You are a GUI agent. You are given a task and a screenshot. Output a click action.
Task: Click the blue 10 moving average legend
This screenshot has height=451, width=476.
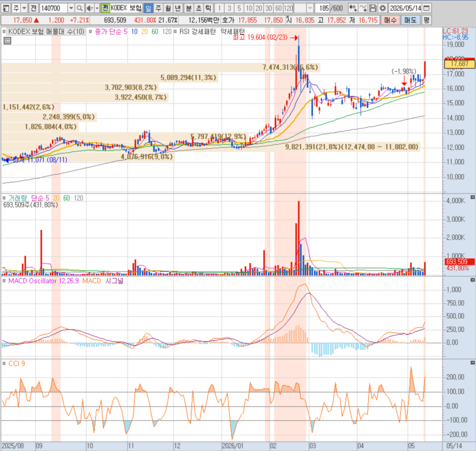click(x=134, y=31)
